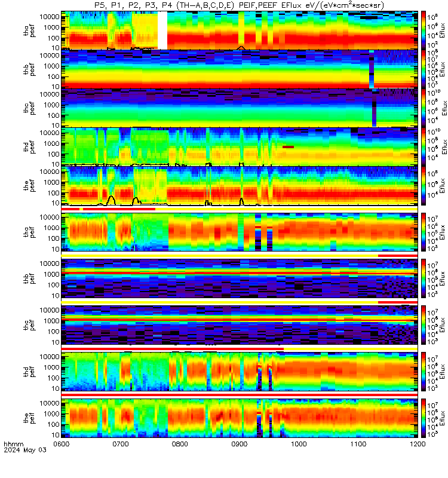Click inside the thd peif ion spectrogram

pyautogui.click(x=240, y=371)
